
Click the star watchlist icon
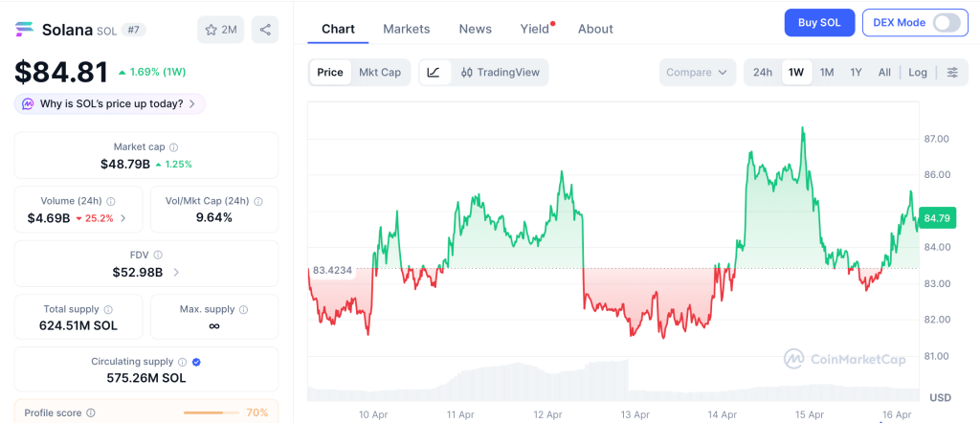212,30
